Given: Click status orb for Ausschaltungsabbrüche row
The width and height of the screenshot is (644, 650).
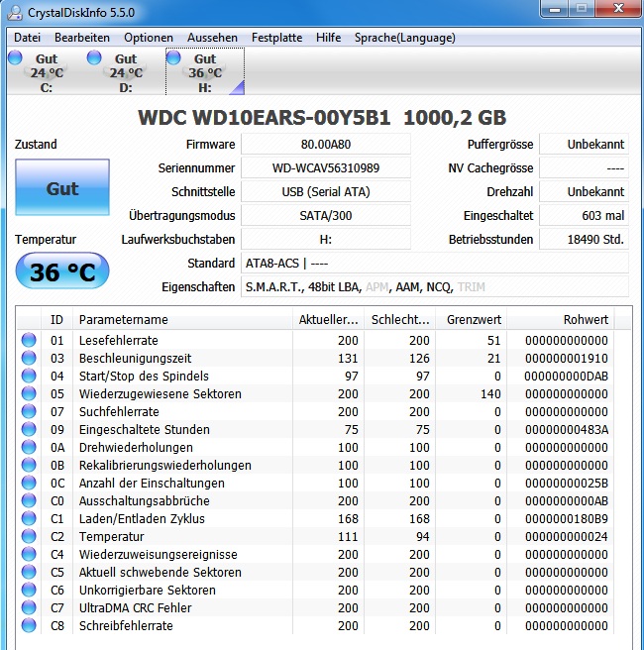Looking at the screenshot, I should (29, 500).
